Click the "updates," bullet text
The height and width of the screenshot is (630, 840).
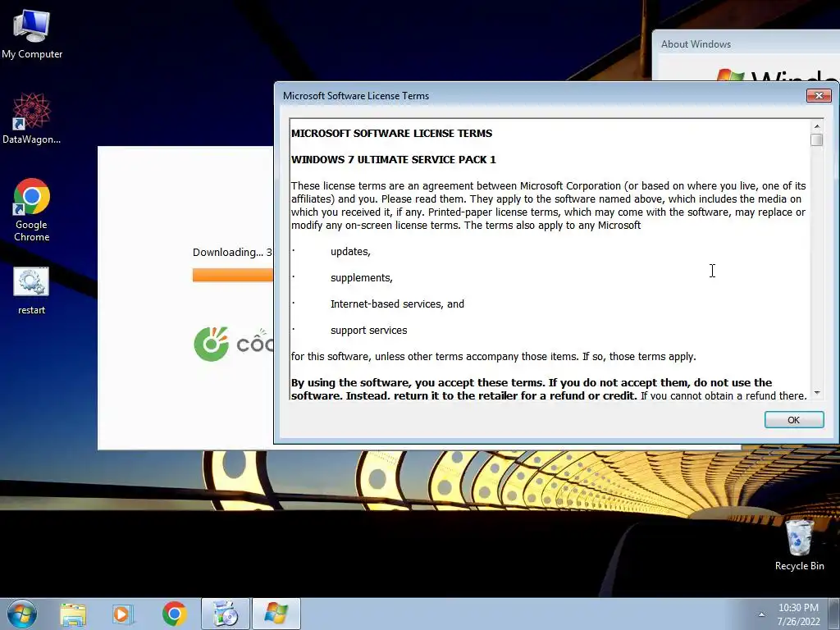point(350,252)
